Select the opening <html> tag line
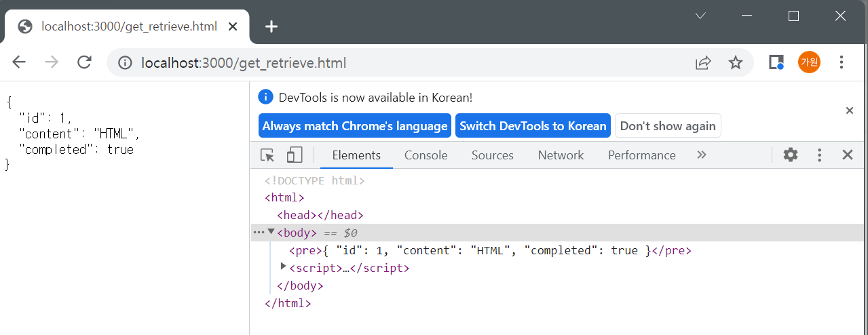This screenshot has height=335, width=868. [x=284, y=198]
